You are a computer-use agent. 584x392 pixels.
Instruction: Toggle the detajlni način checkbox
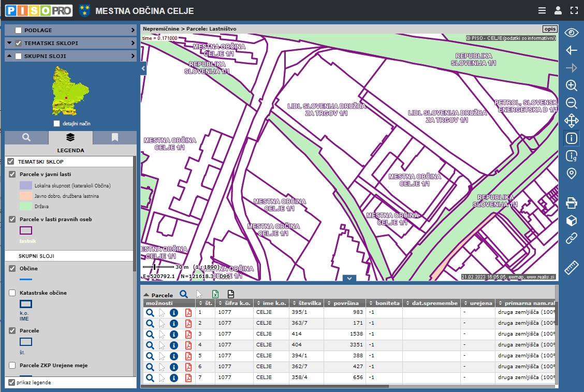[57, 124]
